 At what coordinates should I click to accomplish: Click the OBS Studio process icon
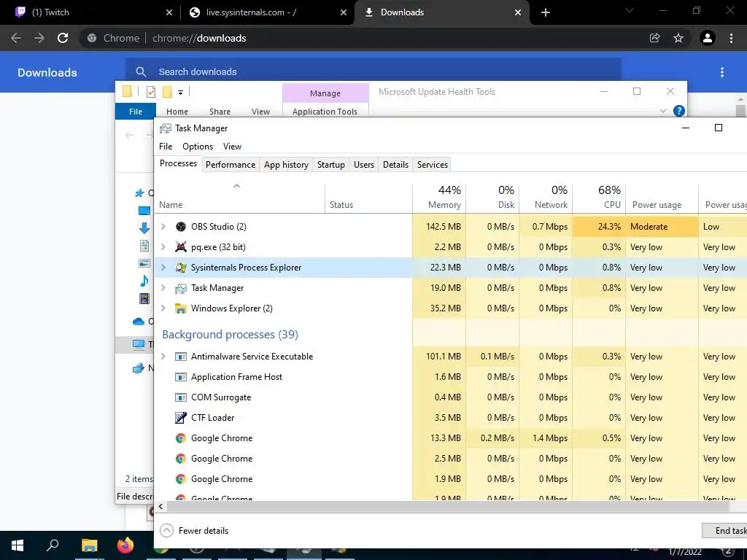[x=181, y=227]
